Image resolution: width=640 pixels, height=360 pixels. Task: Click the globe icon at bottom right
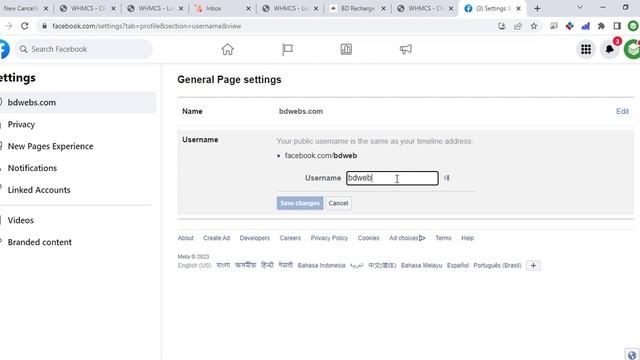click(x=632, y=355)
